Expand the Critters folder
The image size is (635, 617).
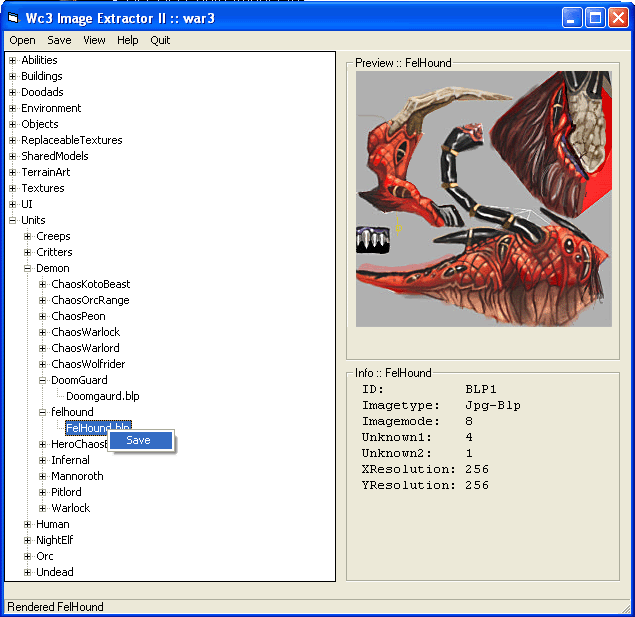click(28, 252)
